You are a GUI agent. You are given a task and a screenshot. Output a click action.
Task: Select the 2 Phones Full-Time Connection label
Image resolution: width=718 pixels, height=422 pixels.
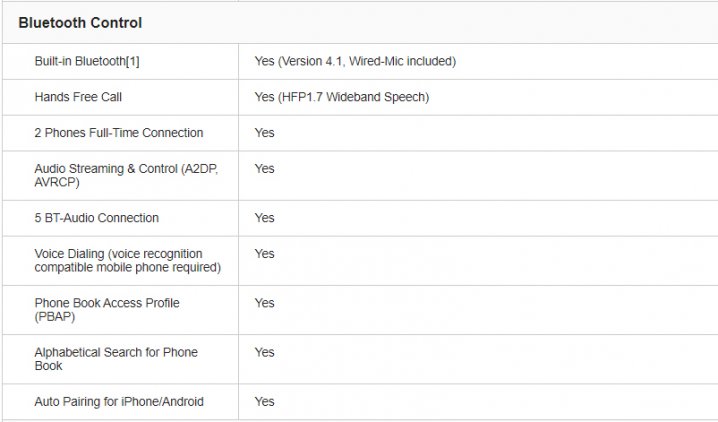coord(119,133)
